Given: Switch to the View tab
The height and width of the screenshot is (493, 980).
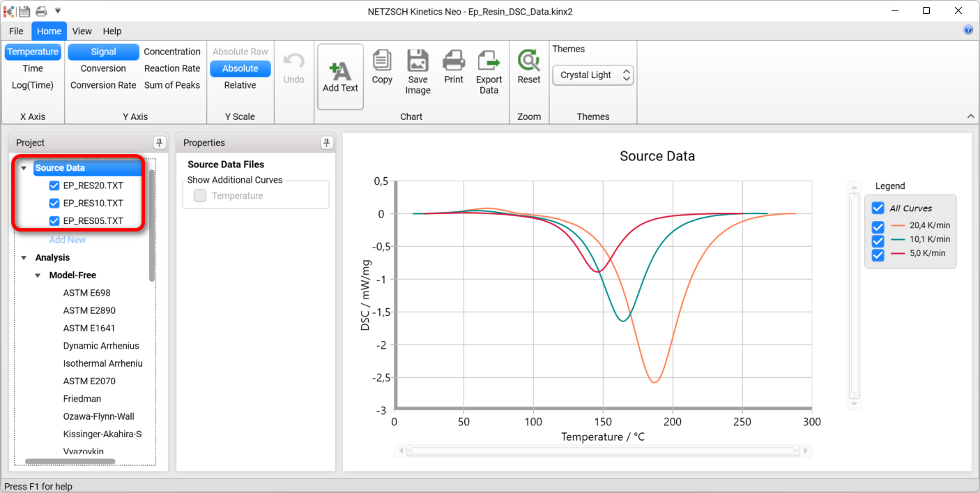Looking at the screenshot, I should [82, 31].
